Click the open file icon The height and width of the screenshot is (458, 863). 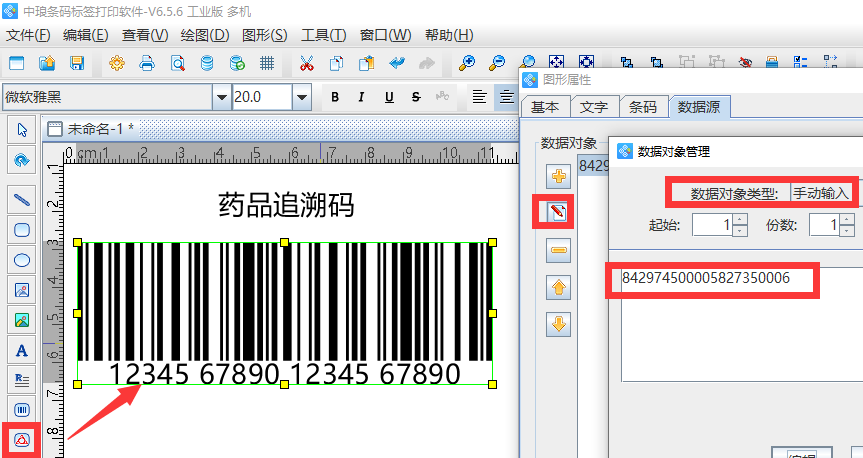47,63
